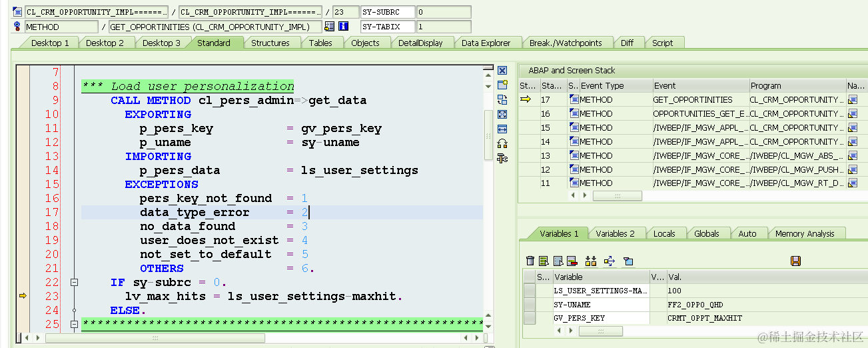Select row button for GV_PERS_KEY variable
The height and width of the screenshot is (348, 868).
[x=530, y=318]
